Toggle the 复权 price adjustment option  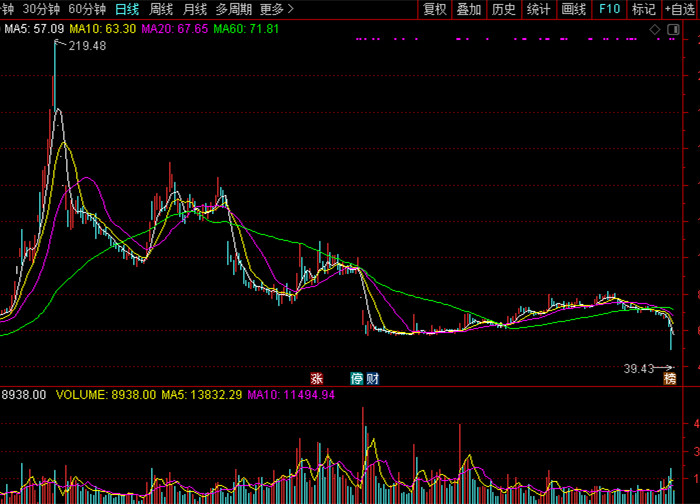[434, 9]
